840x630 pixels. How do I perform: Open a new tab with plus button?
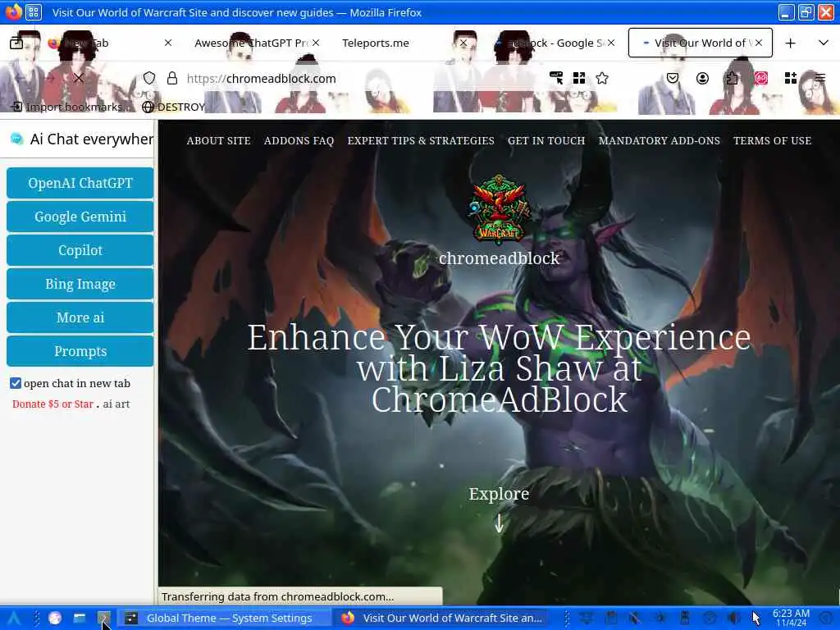point(790,43)
